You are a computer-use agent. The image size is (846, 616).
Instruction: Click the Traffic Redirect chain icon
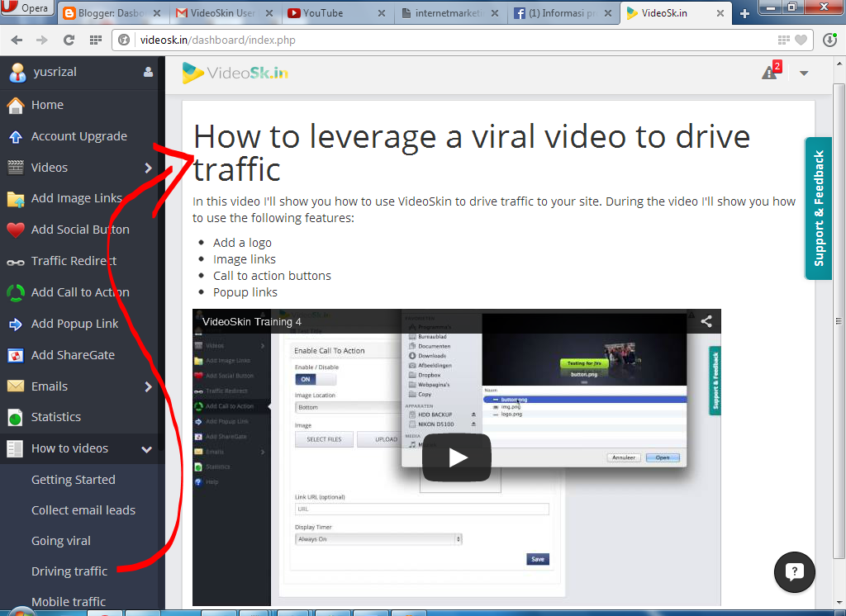(x=16, y=262)
